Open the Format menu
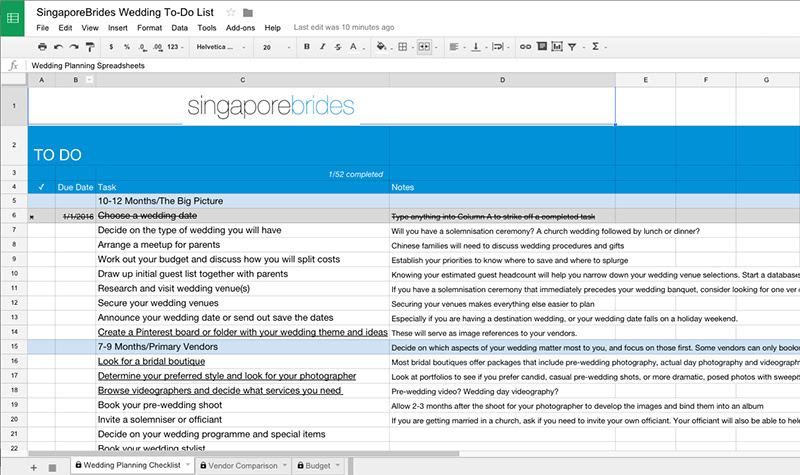 (149, 28)
